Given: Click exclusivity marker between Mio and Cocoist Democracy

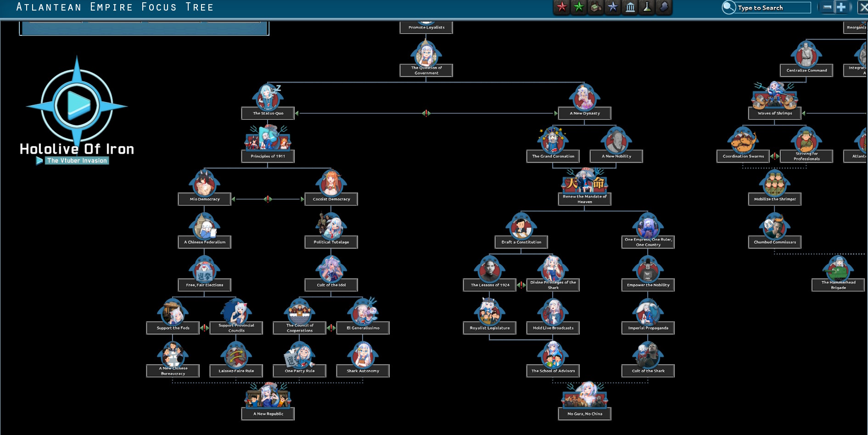Looking at the screenshot, I should (268, 199).
